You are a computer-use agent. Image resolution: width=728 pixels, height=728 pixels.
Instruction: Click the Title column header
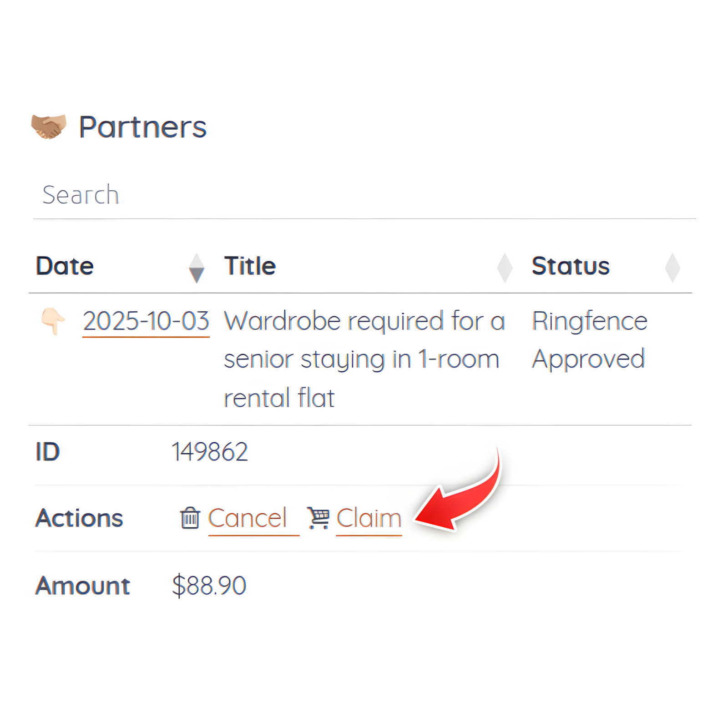tap(250, 266)
